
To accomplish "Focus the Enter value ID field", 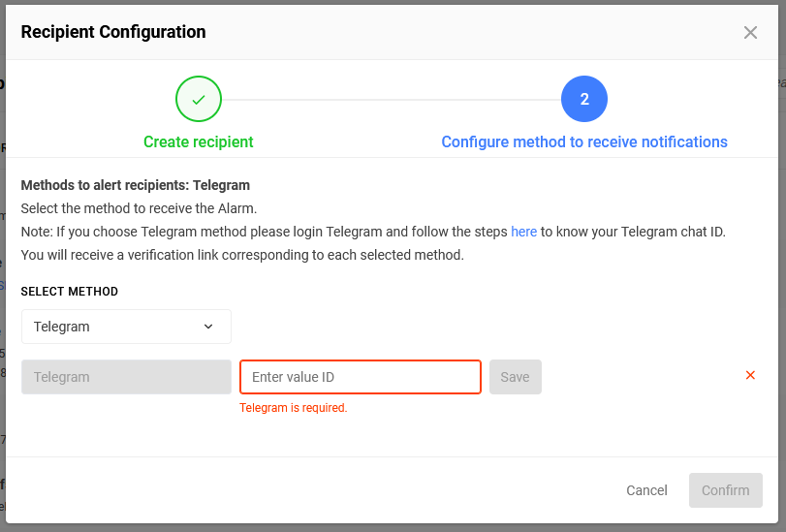I will pos(361,377).
